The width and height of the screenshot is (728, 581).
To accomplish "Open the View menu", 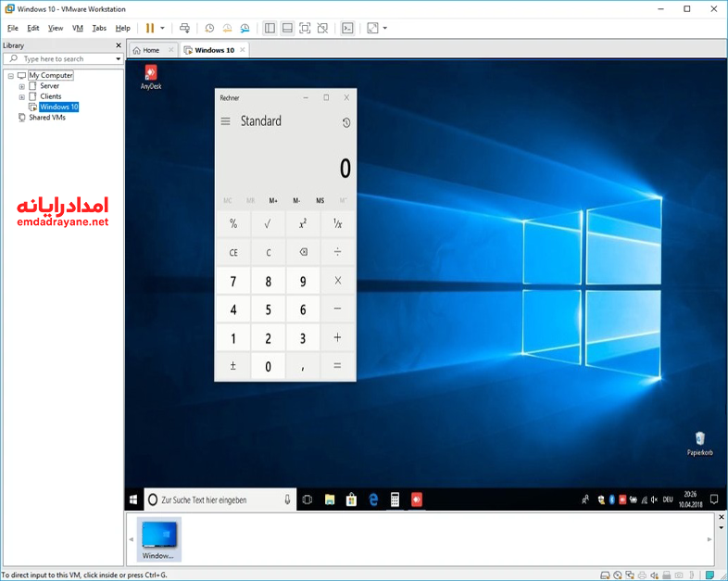I will click(56, 29).
